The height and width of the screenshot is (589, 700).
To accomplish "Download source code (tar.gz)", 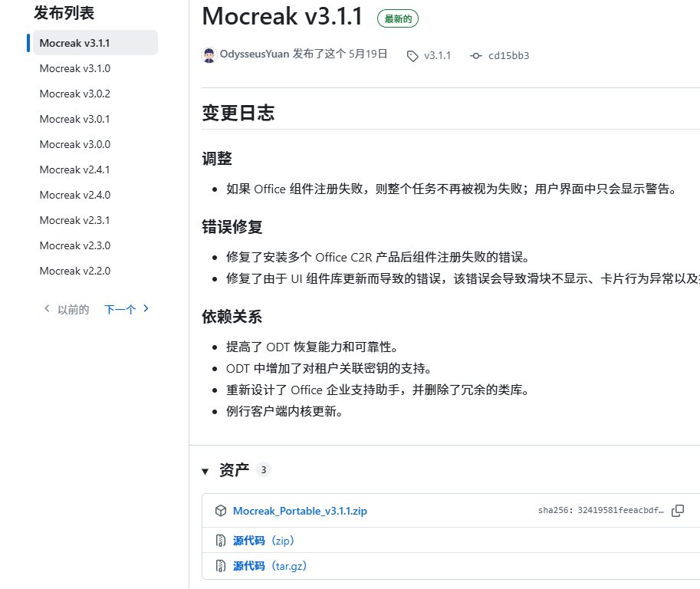I will (x=270, y=566).
